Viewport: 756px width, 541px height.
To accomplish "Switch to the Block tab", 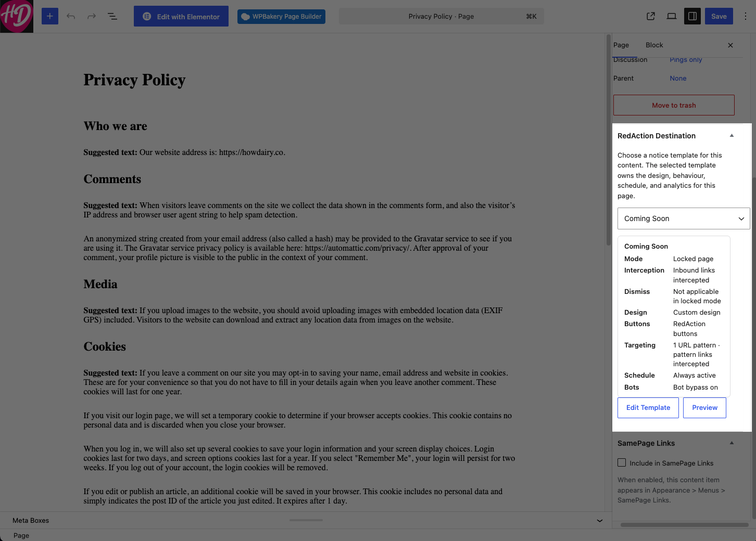I will point(654,45).
